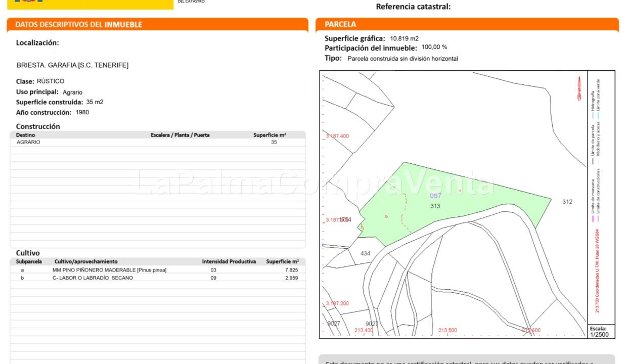Click the surface value "7.825"
Viewport: 627px width, 364px height.
(x=292, y=270)
